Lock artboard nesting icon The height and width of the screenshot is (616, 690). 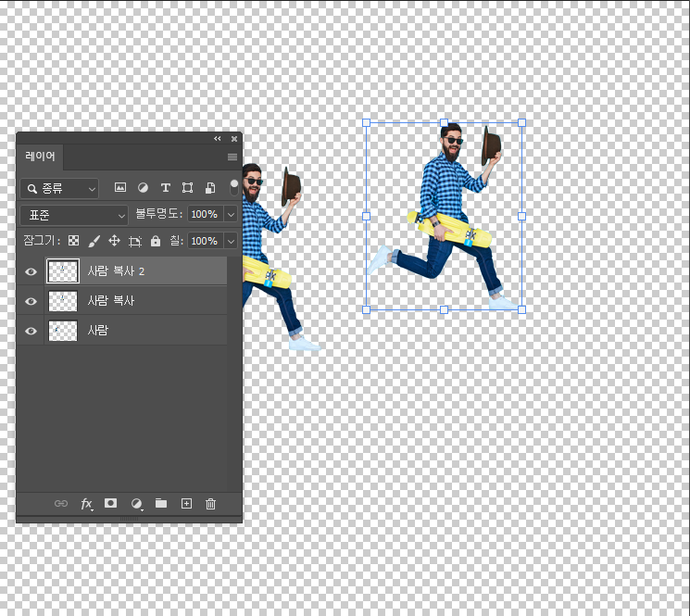pos(135,241)
